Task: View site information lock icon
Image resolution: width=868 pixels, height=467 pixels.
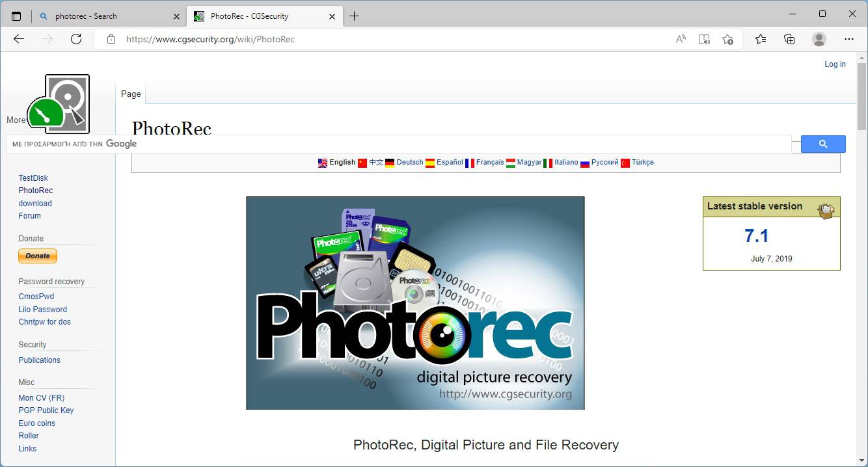Action: [x=111, y=39]
